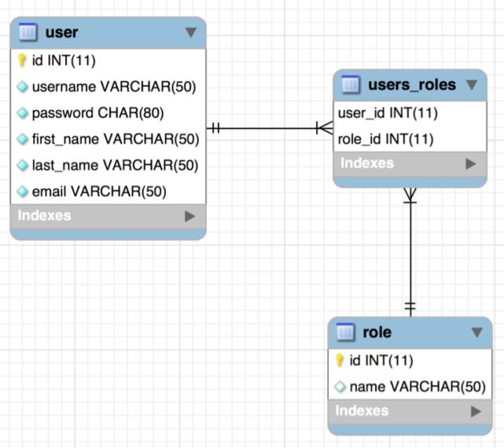Click the Indexes label in users_roles table

[x=367, y=163]
